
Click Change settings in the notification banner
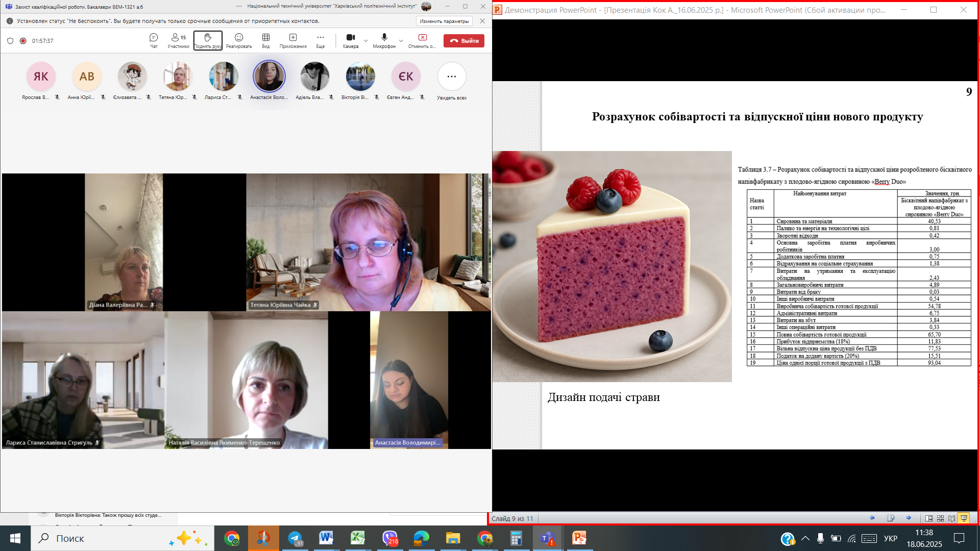pyautogui.click(x=444, y=21)
